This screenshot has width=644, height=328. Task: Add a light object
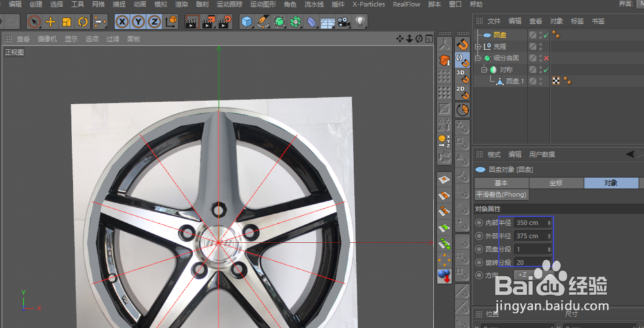pos(360,22)
